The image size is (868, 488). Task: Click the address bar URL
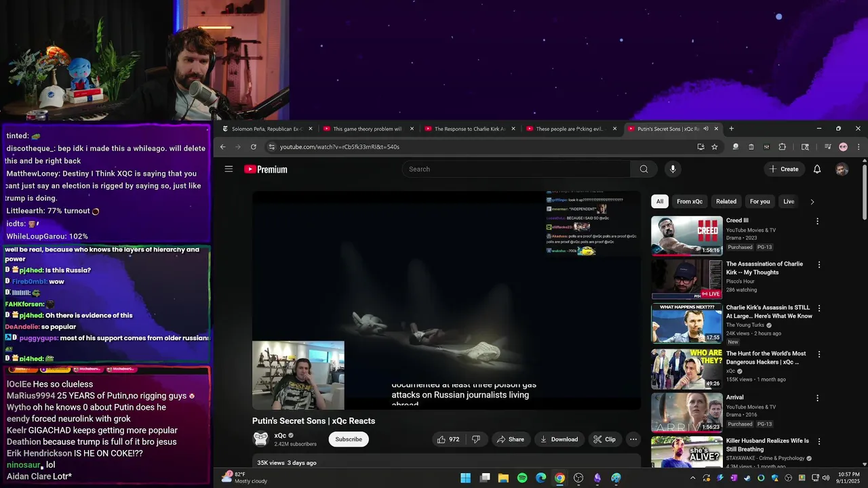[x=340, y=147]
